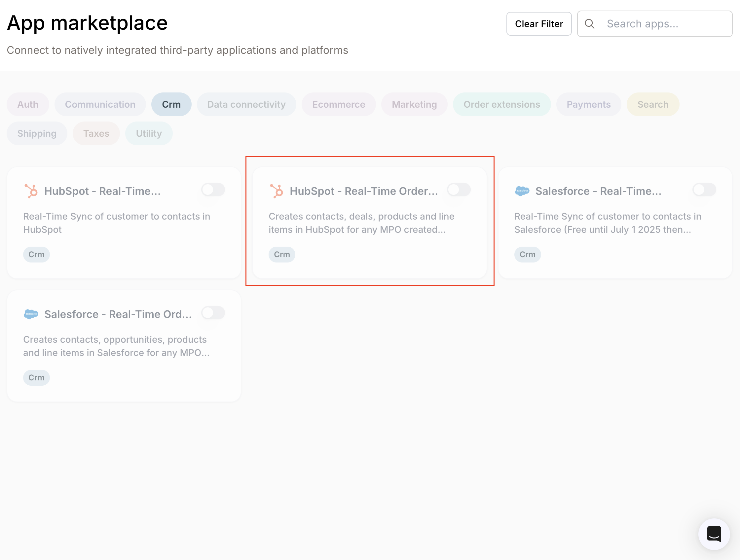The height and width of the screenshot is (560, 740).
Task: Click the Salesforce cloud icon on the Real-Time Sync card
Action: 523,191
